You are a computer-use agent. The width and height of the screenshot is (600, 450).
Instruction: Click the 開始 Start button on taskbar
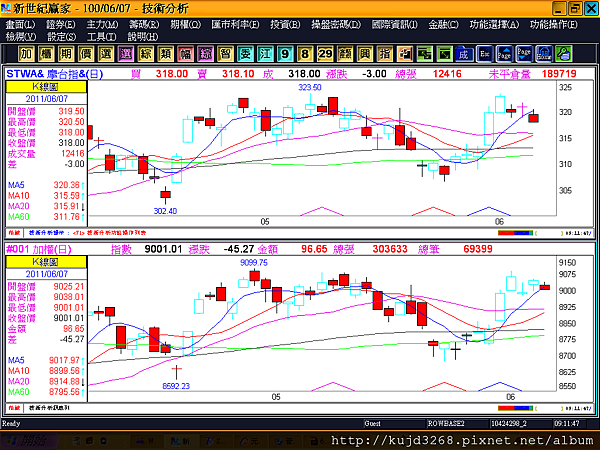click(x=29, y=441)
